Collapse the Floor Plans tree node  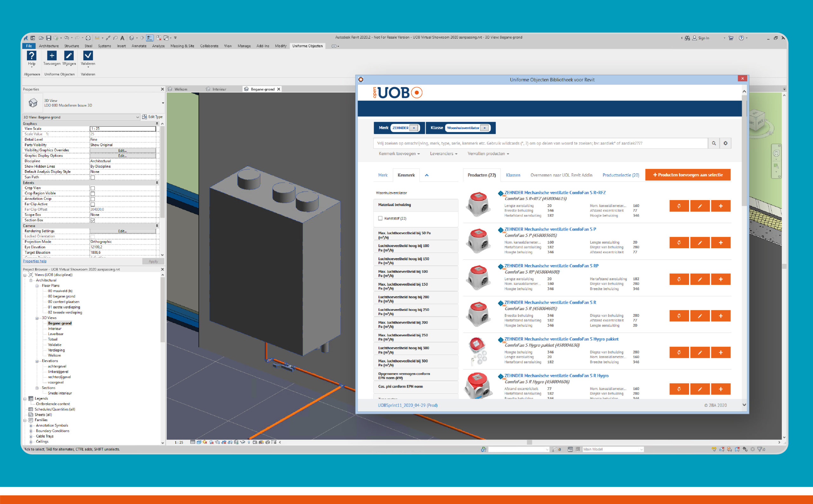[37, 286]
